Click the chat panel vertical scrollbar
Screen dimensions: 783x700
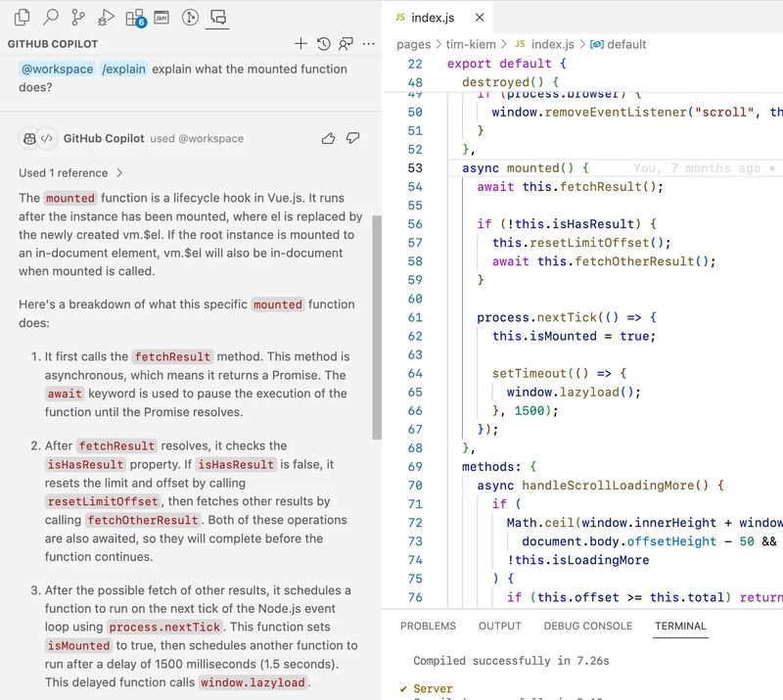pyautogui.click(x=377, y=328)
